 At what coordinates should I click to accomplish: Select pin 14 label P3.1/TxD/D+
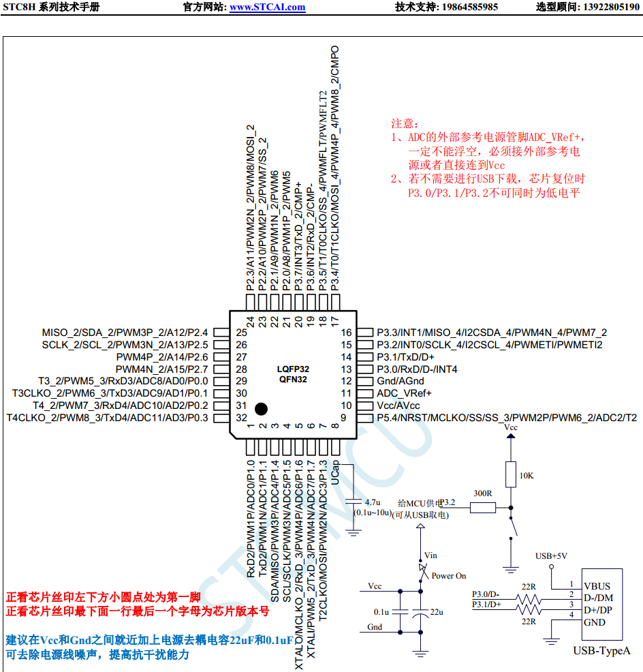tap(406, 357)
